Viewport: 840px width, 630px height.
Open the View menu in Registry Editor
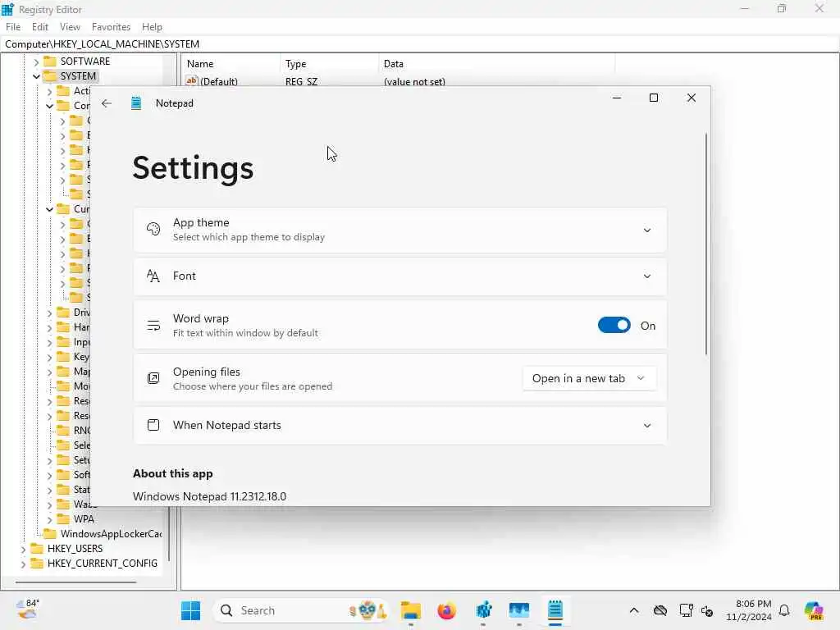[70, 27]
